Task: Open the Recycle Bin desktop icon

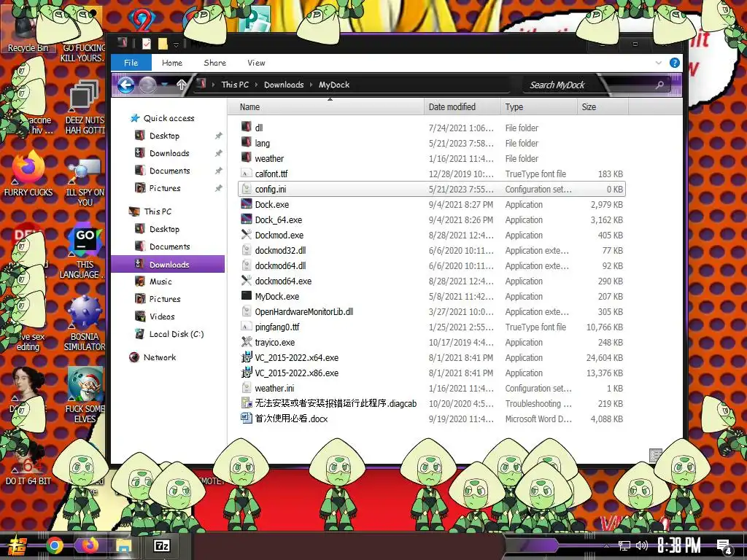Action: click(x=28, y=29)
